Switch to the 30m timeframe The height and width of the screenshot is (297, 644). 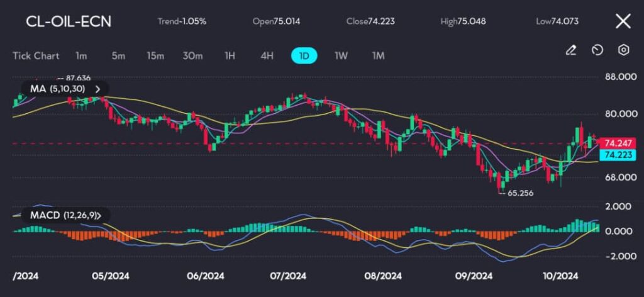[x=192, y=55]
